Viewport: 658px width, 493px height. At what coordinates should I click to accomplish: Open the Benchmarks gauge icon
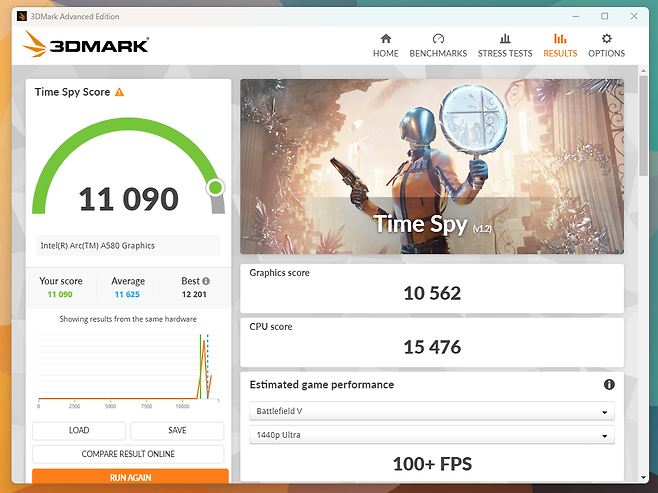click(x=438, y=39)
